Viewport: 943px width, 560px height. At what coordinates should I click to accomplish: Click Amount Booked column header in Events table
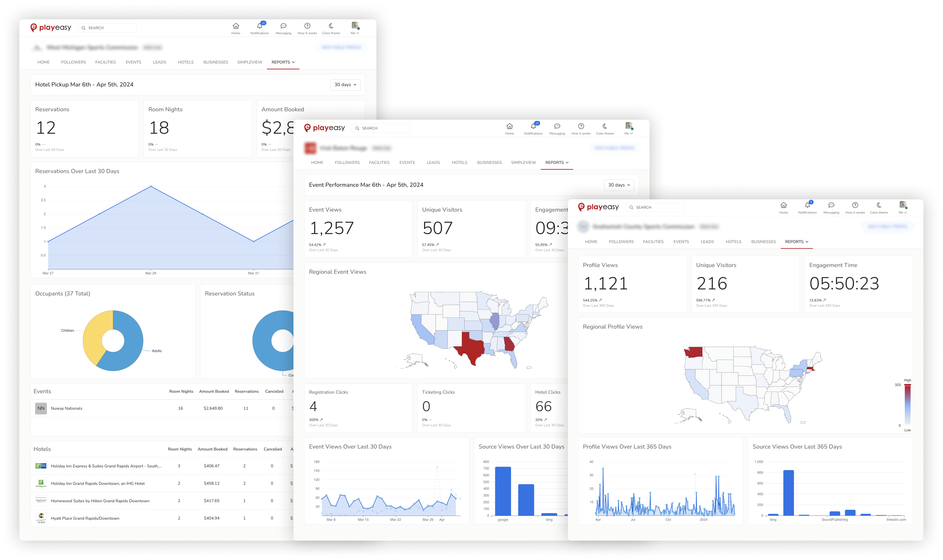[x=214, y=391]
